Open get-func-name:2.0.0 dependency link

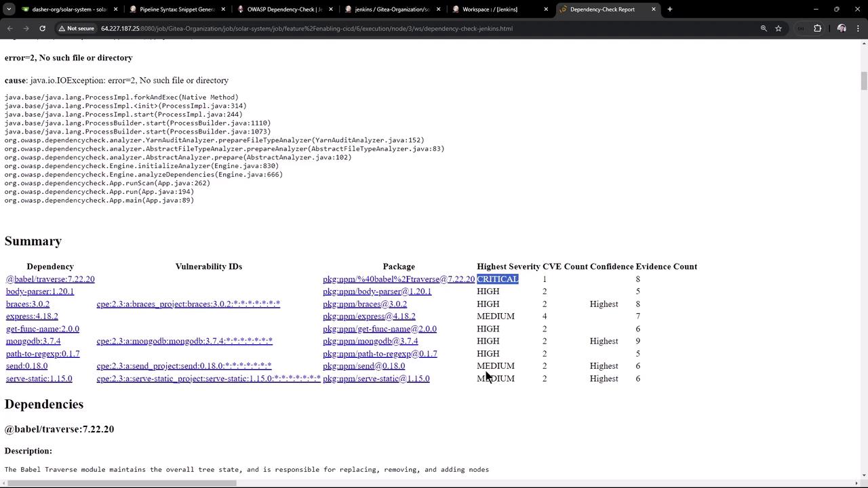tap(43, 329)
